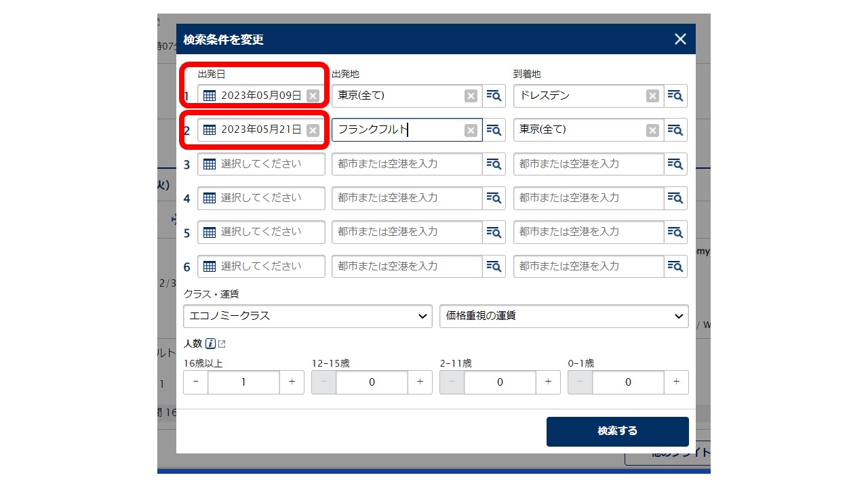The width and height of the screenshot is (868, 488).
Task: Open airport search for ドレスデン destination
Action: click(675, 96)
